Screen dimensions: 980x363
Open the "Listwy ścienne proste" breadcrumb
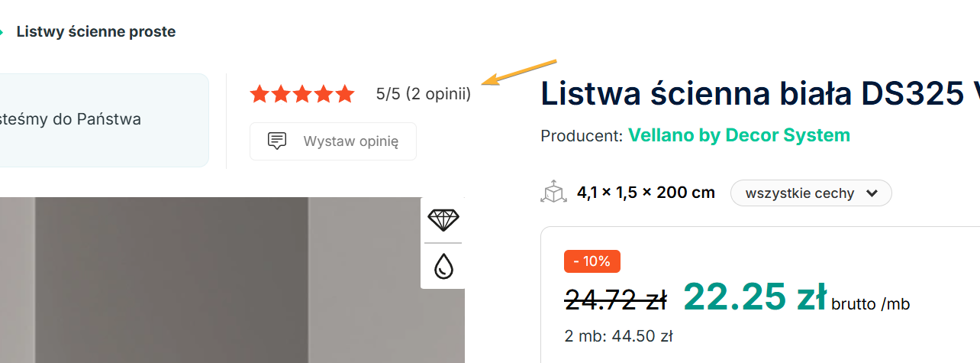[x=96, y=32]
